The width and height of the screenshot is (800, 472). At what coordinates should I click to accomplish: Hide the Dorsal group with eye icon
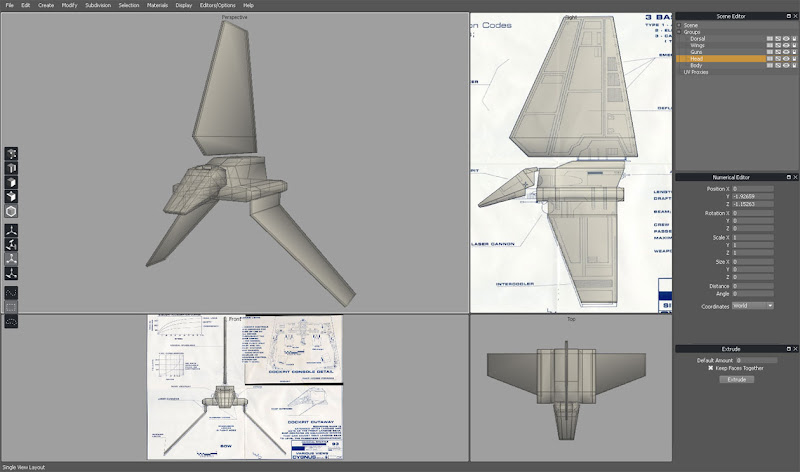pyautogui.click(x=786, y=39)
